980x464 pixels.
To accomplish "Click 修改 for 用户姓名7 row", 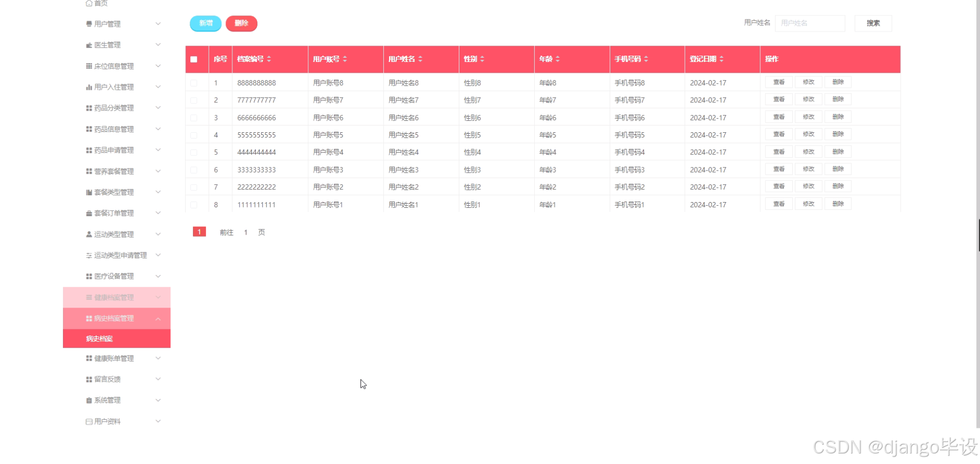I will coord(809,99).
